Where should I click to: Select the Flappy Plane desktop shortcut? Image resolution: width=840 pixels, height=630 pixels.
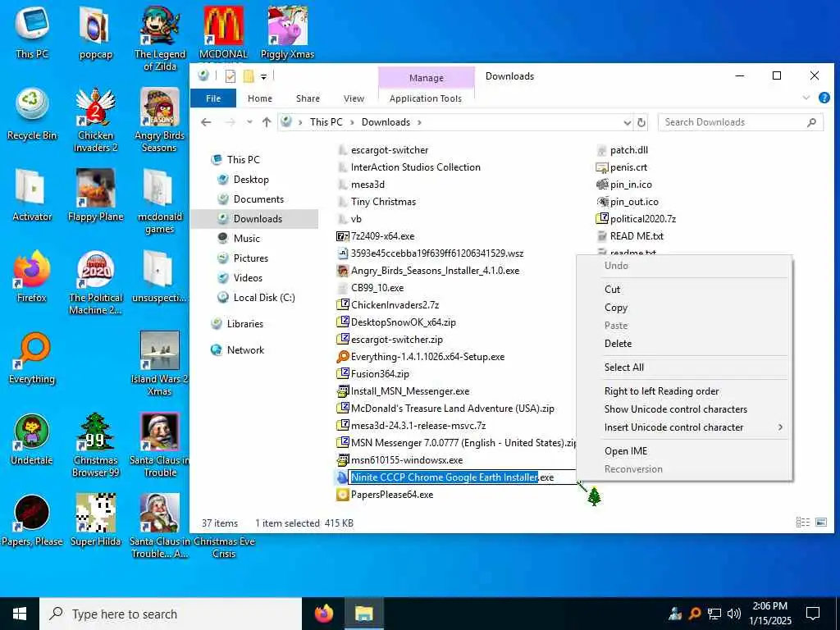(x=95, y=195)
